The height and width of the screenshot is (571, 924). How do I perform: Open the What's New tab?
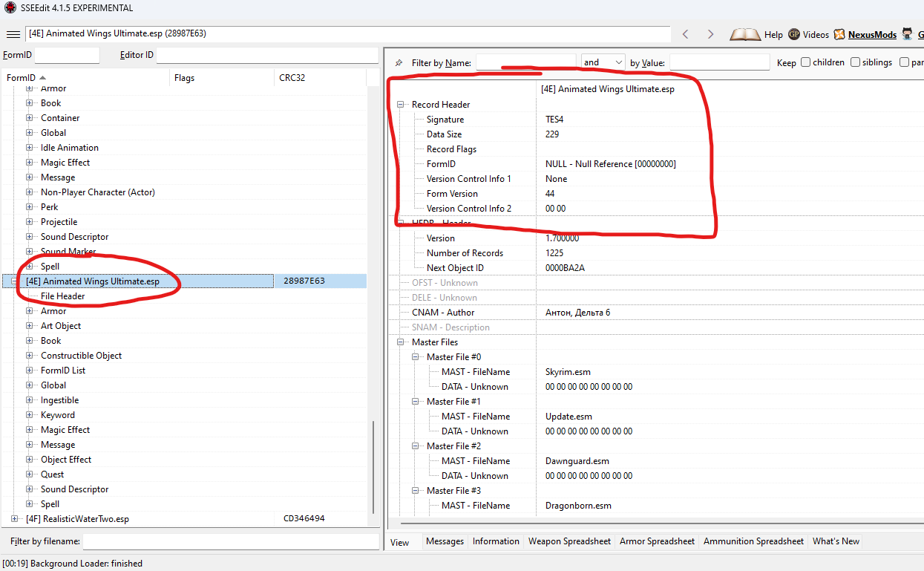(x=836, y=541)
